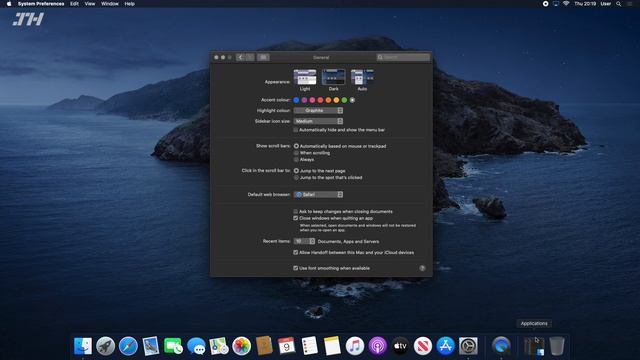Launch Safari from the Dock
The width and height of the screenshot is (640, 360).
pos(128,346)
